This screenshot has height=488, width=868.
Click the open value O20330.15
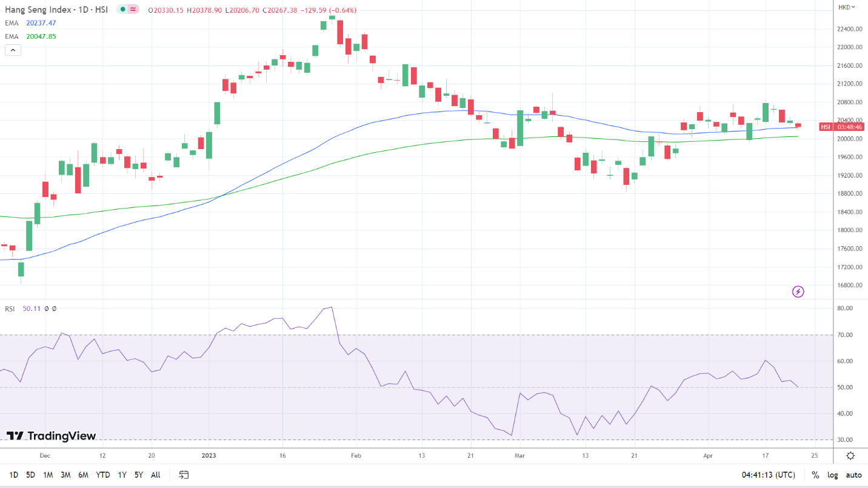[167, 10]
